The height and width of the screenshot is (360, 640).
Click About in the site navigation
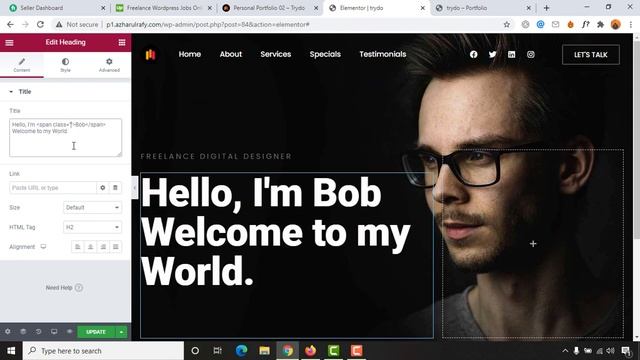pos(231,54)
